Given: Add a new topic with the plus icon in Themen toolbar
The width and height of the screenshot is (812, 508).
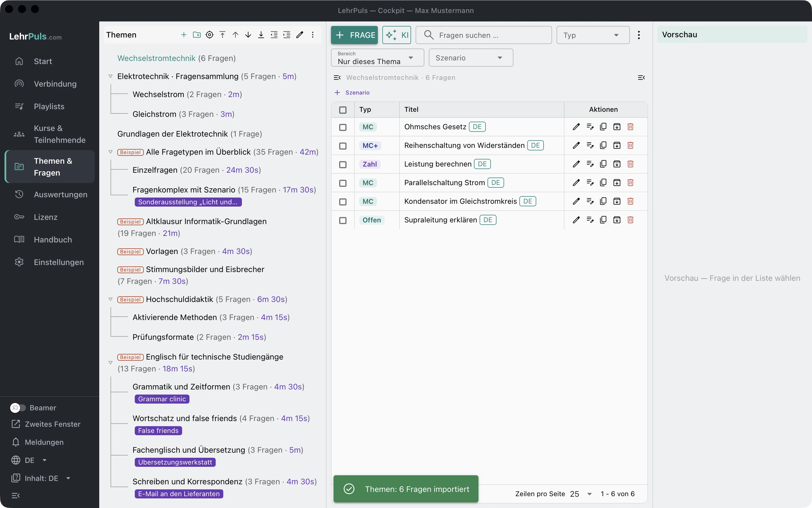Looking at the screenshot, I should tap(184, 35).
